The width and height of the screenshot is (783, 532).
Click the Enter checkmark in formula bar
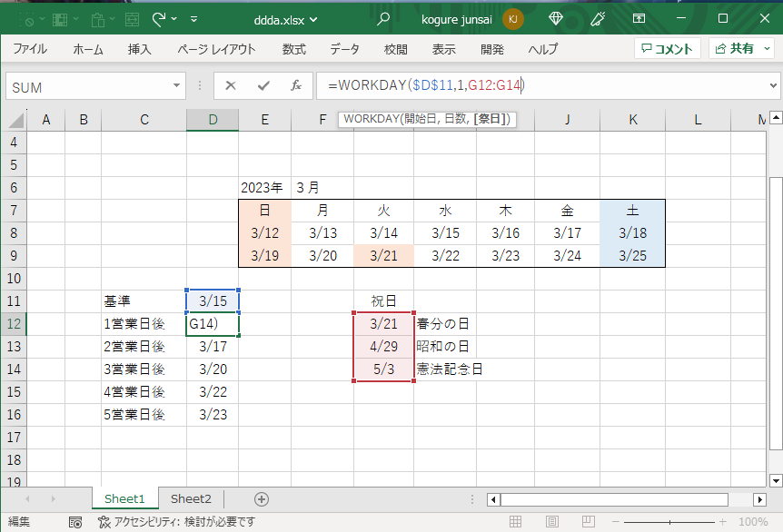pos(263,86)
